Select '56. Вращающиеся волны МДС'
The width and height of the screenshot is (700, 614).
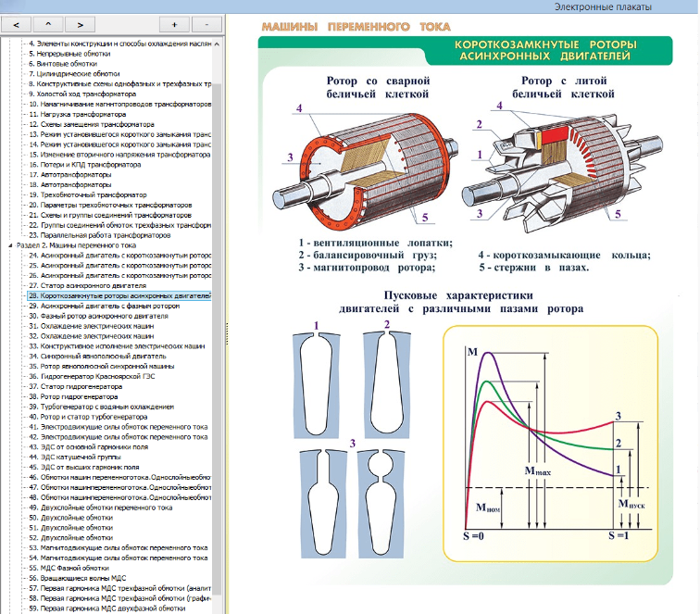tap(82, 578)
